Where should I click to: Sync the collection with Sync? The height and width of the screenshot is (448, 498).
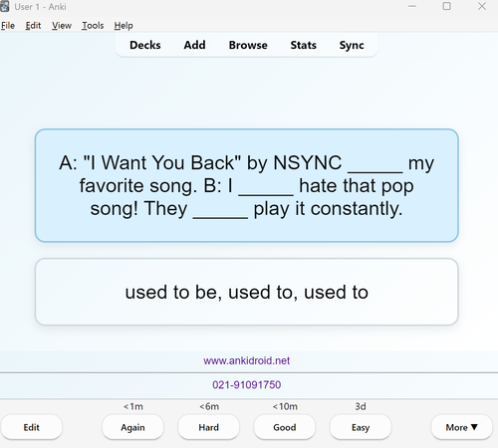tap(352, 45)
